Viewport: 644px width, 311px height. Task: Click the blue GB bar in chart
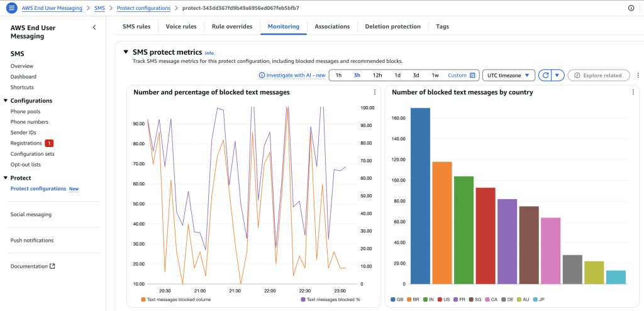coord(420,195)
